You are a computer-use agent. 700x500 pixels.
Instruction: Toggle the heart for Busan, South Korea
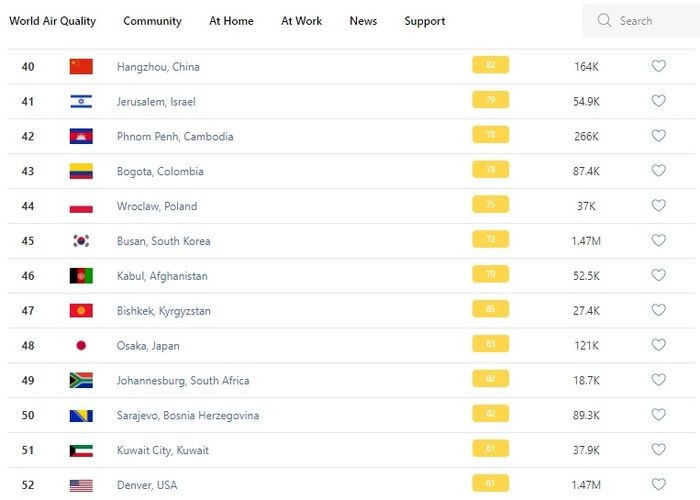click(x=658, y=241)
